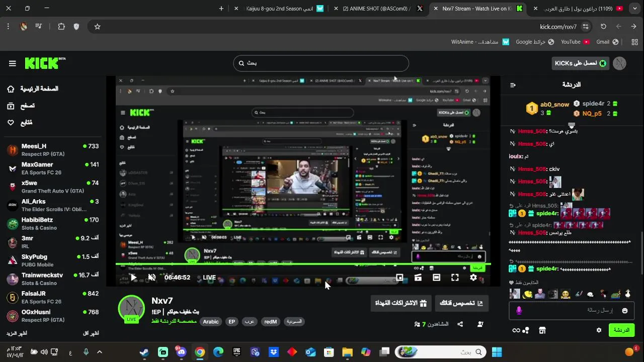Screen dimensions: 644x362
Task: Open YouTube bookmark
Action: [x=575, y=42]
